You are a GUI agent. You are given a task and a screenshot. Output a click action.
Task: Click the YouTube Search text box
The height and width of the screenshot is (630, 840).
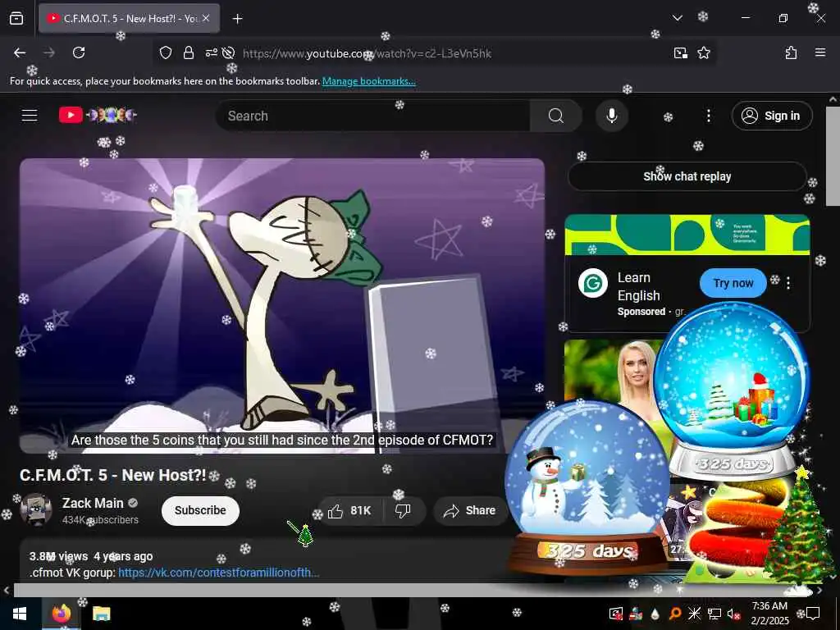coord(372,116)
